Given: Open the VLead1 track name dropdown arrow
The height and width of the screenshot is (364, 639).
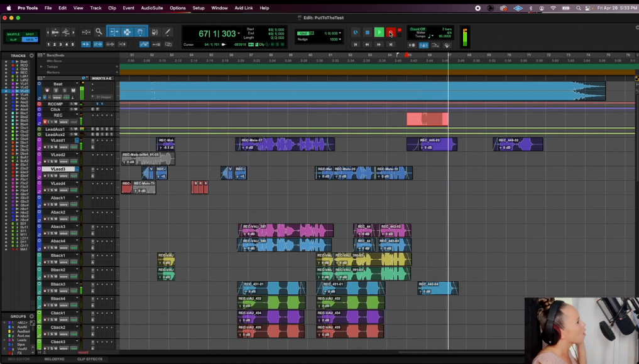Looking at the screenshot, I should click(x=77, y=140).
